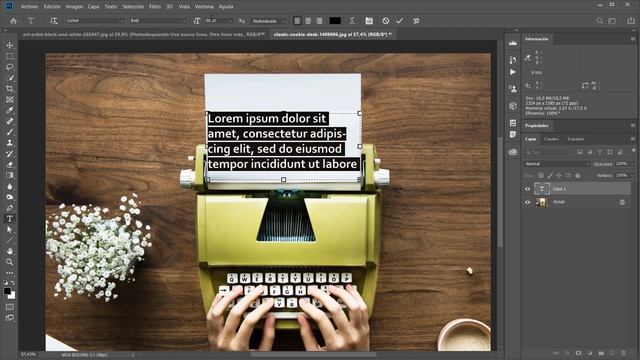Open the Normal blend mode dropdown
Image resolution: width=640 pixels, height=360 pixels.
pos(557,164)
